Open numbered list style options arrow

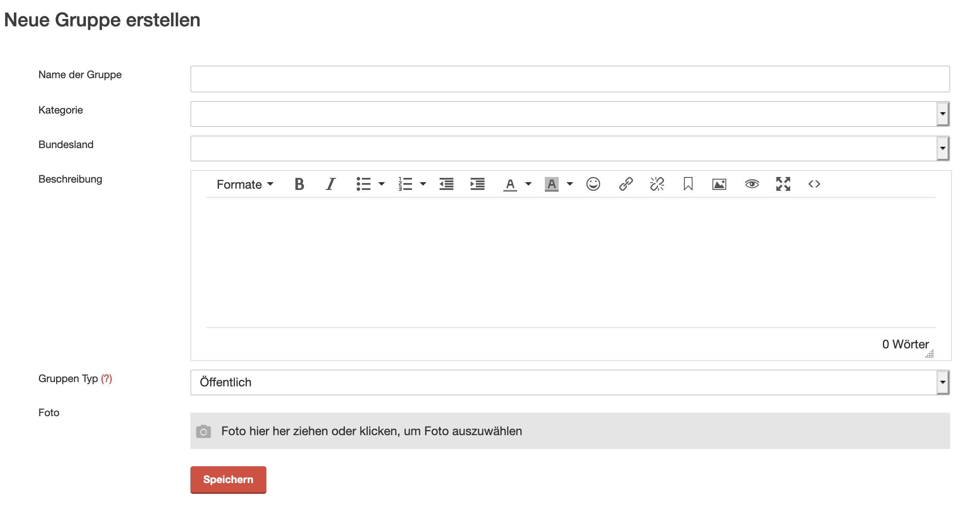(423, 184)
